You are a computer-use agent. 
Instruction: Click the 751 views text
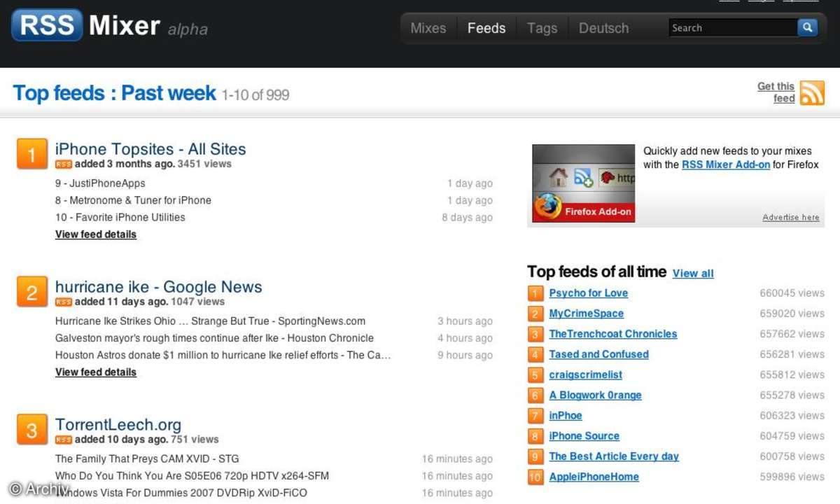[195, 440]
